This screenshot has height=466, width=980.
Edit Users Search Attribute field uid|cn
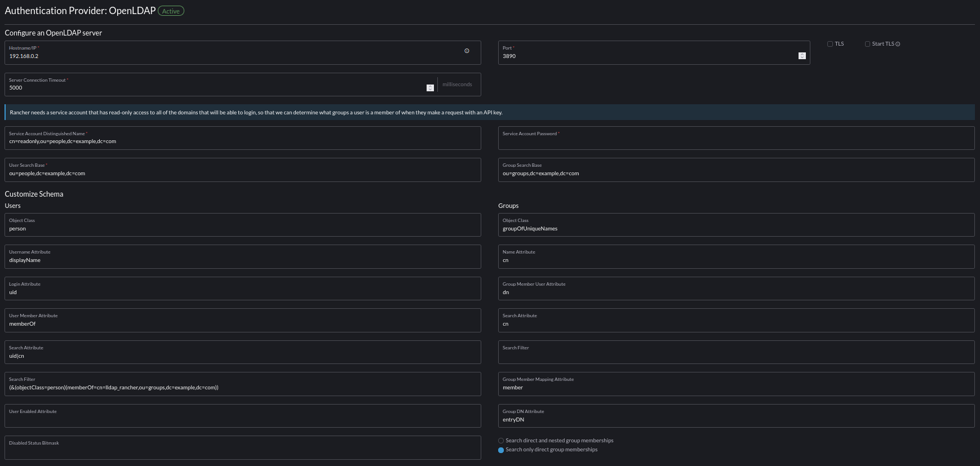pyautogui.click(x=243, y=352)
